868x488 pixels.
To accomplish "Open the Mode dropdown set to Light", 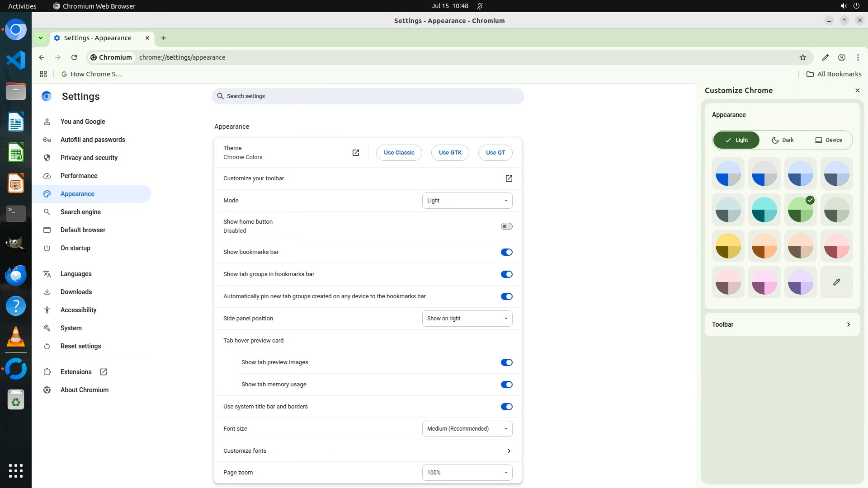I will pos(467,201).
